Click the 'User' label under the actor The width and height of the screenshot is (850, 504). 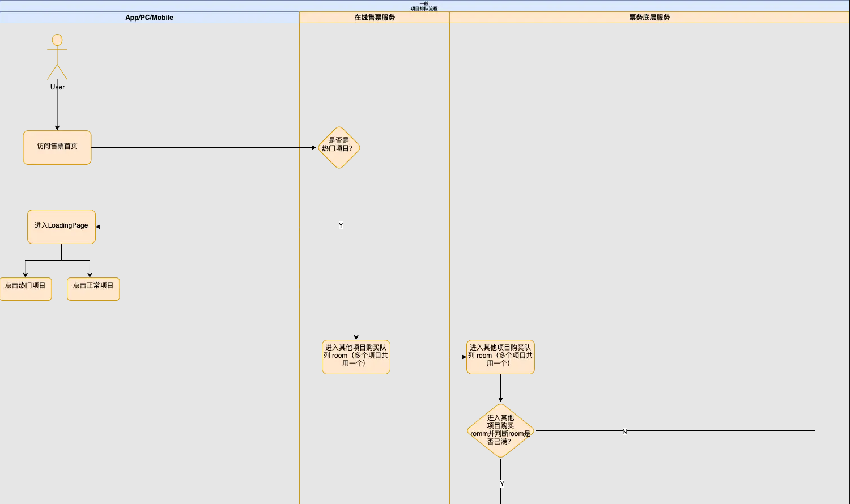pos(57,87)
